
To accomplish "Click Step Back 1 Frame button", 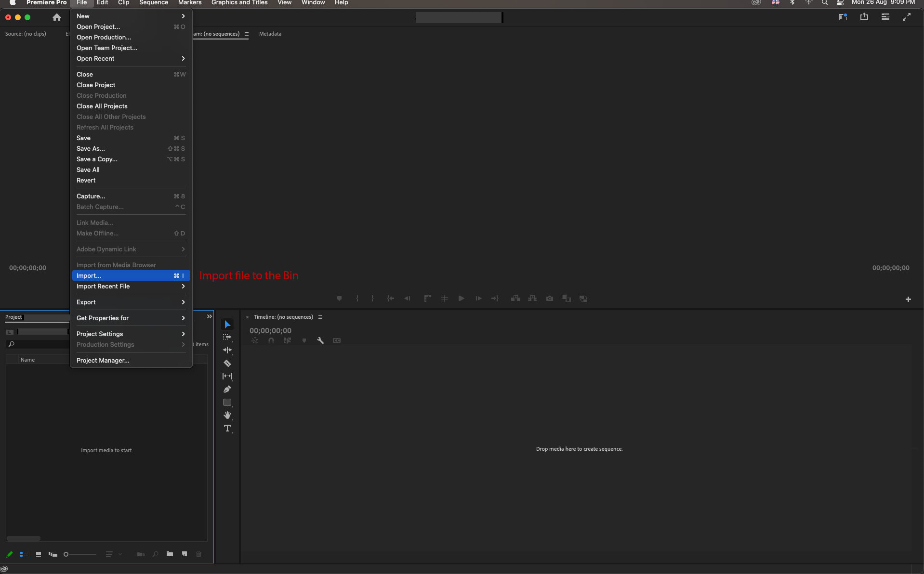I will [408, 299].
